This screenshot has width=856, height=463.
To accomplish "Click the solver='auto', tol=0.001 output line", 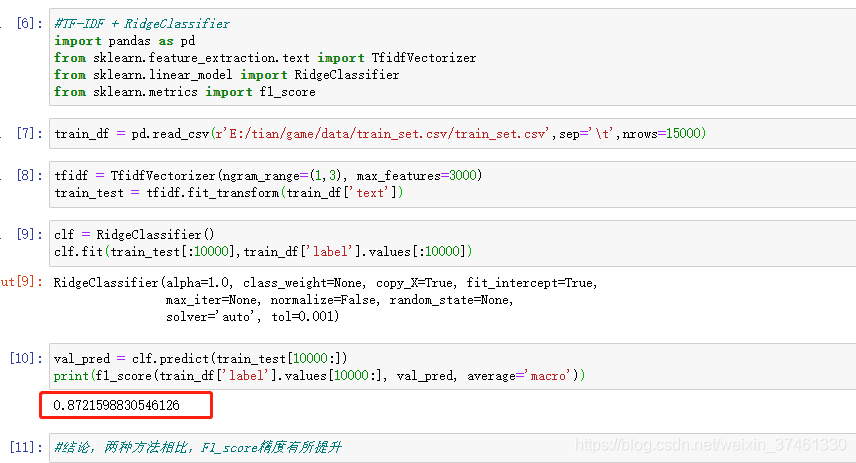I will 252,316.
